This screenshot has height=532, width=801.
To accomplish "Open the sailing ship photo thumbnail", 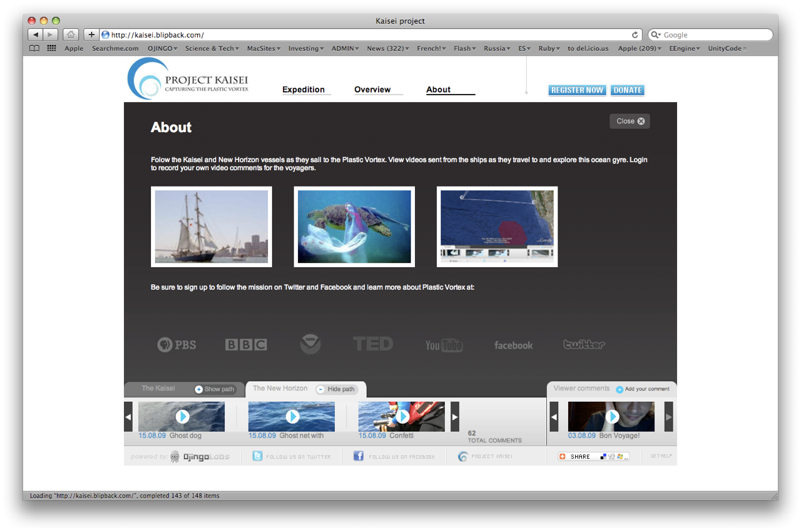I will (x=212, y=227).
